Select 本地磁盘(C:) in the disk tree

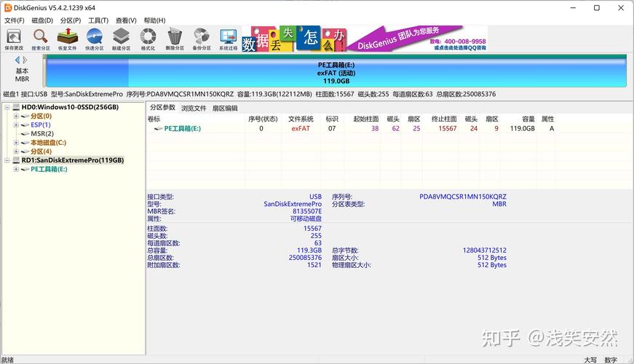(48, 143)
